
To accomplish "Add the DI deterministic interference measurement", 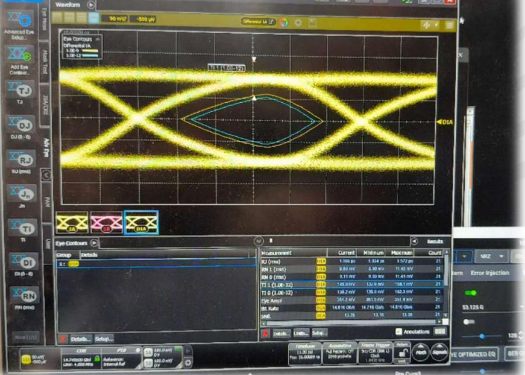I will tap(23, 262).
